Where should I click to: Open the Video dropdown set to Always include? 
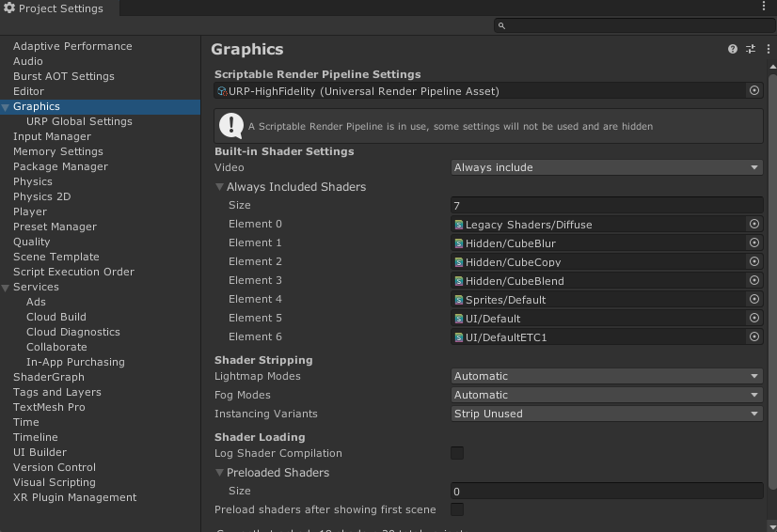(606, 167)
